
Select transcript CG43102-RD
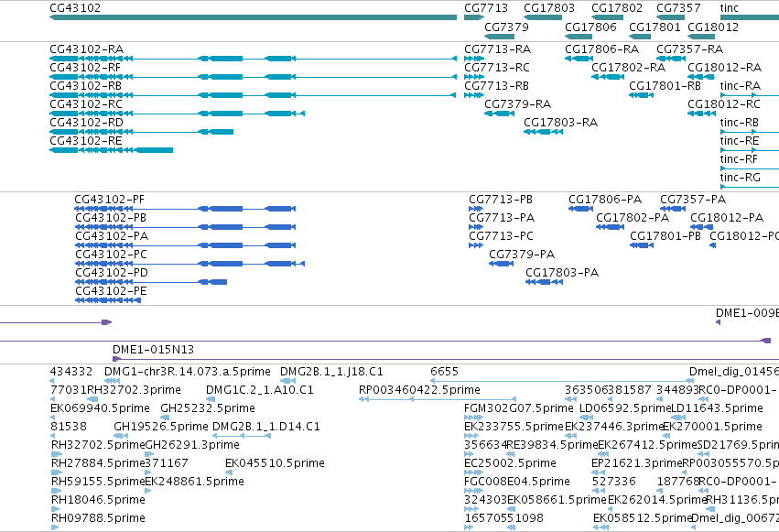click(x=142, y=132)
